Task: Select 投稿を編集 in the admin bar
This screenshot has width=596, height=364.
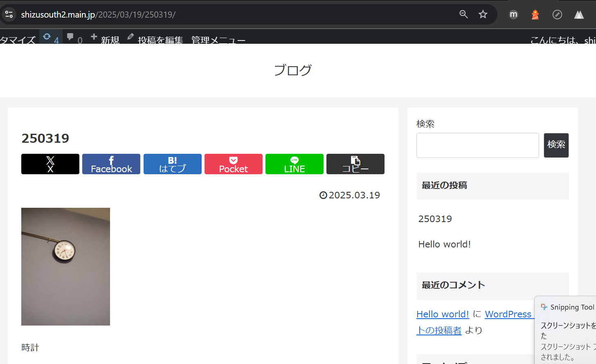Action: tap(155, 40)
